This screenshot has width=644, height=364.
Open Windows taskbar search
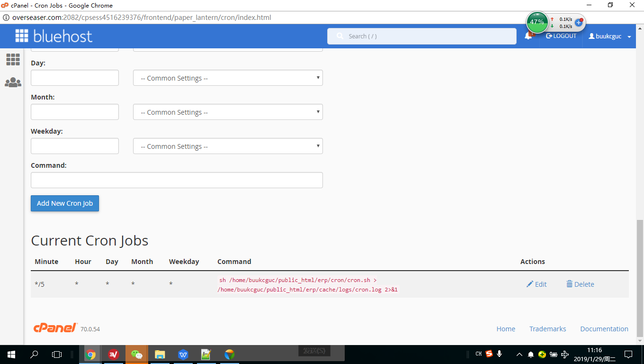tap(34, 354)
